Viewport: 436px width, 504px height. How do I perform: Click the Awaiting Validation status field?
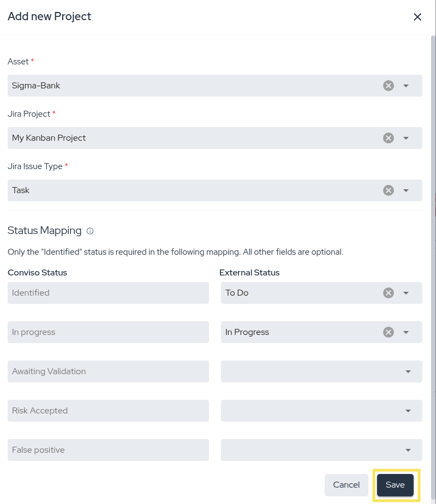click(108, 371)
